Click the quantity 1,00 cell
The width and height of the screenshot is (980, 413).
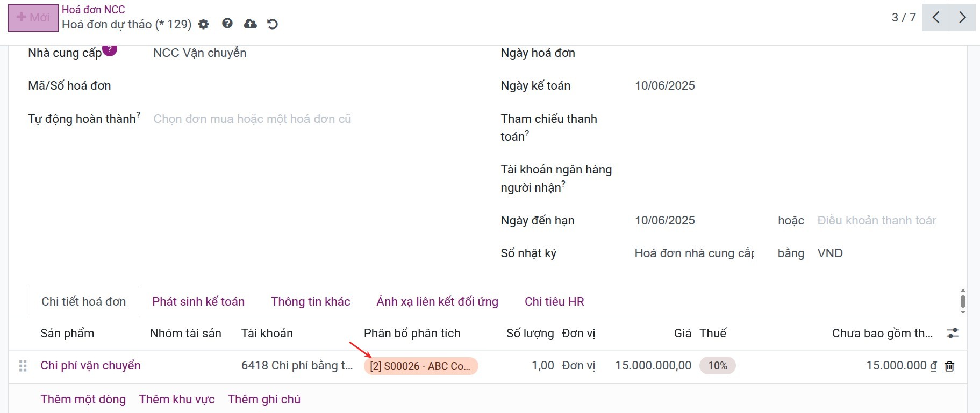(x=543, y=366)
